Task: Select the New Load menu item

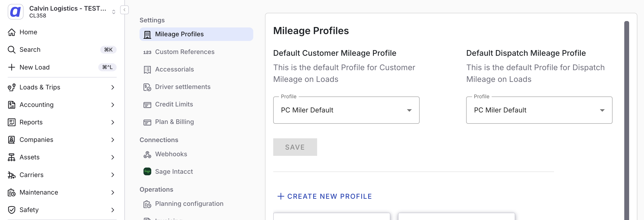Action: tap(62, 67)
